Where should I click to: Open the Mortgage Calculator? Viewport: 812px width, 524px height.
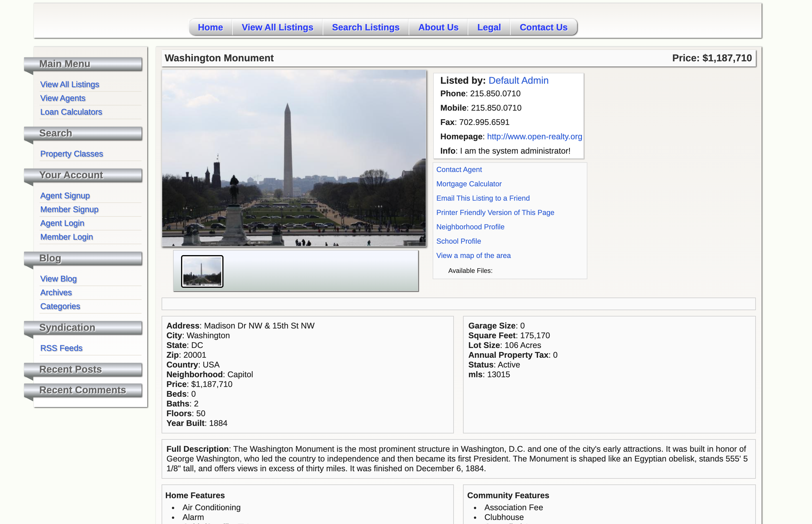click(x=469, y=184)
